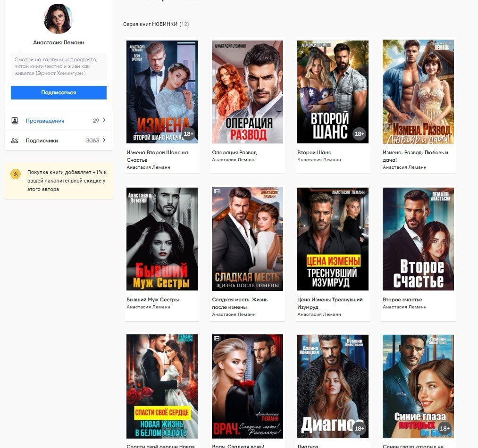This screenshot has width=478, height=448.
Task: Click 18+ badge on Второй Шанс cover
Action: click(x=359, y=134)
